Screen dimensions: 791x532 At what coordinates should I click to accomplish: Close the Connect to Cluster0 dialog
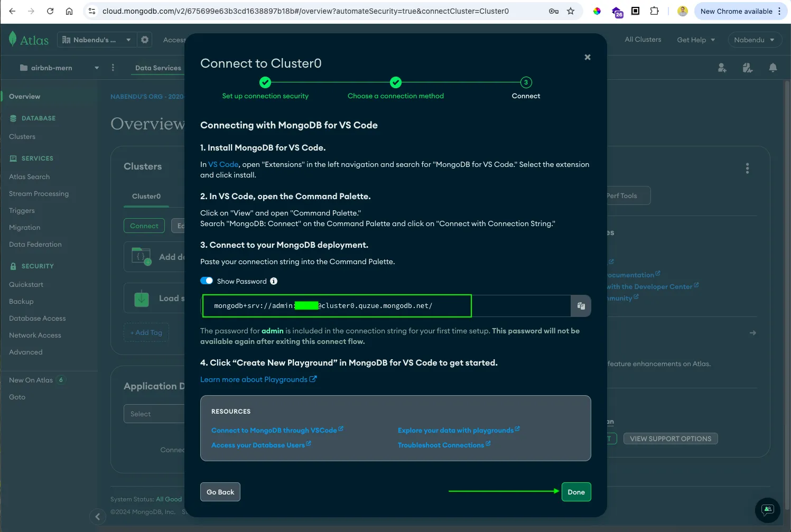[588, 57]
